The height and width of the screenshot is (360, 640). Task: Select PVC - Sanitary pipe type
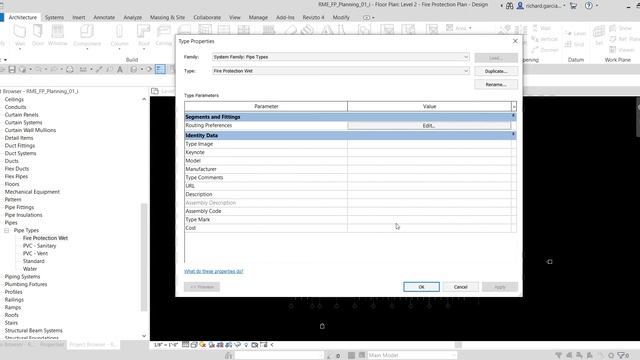[40, 246]
